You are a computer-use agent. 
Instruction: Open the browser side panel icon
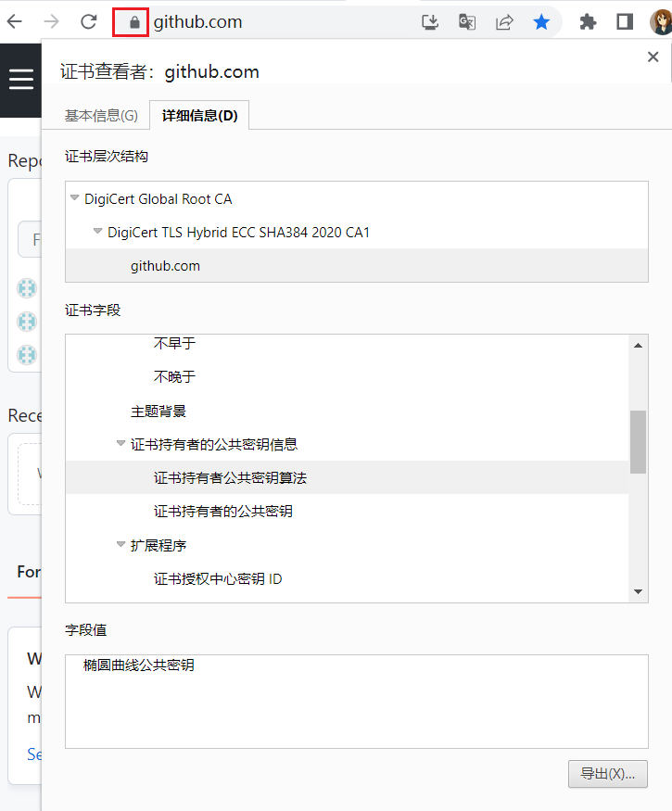click(x=625, y=22)
